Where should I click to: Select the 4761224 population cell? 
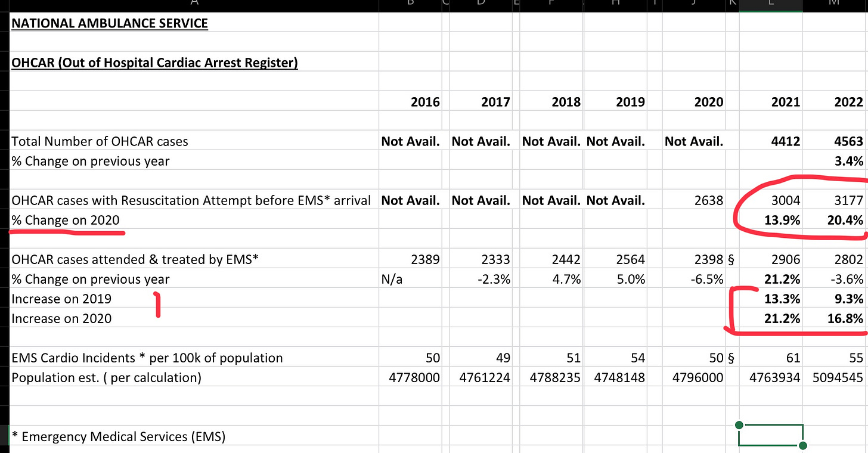(x=485, y=377)
